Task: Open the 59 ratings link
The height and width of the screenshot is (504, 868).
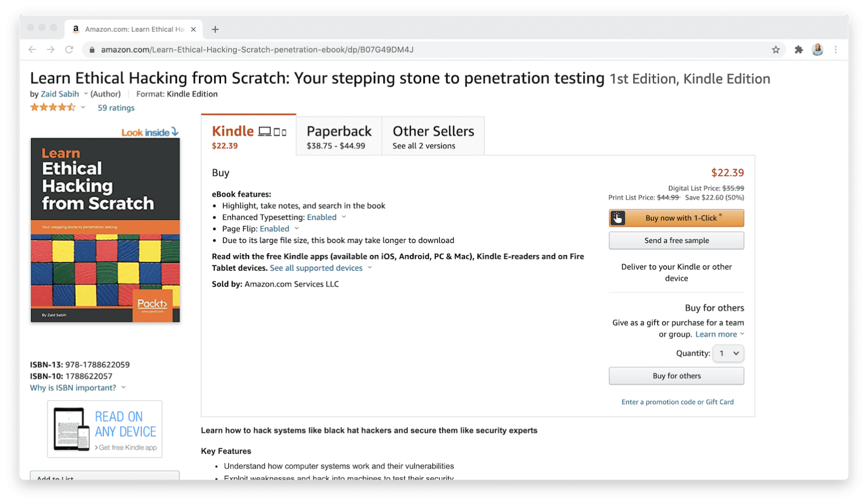Action: coord(116,108)
